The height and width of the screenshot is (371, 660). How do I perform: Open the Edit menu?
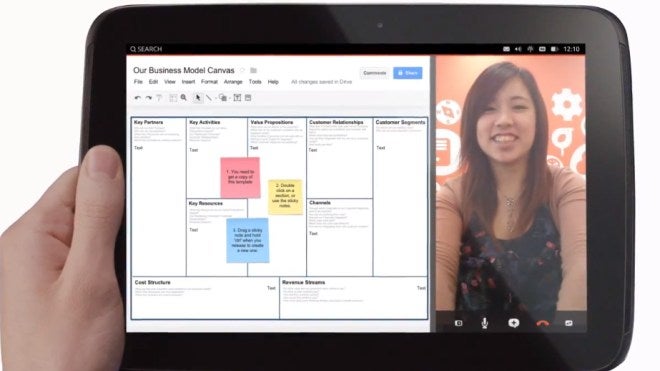pos(153,82)
